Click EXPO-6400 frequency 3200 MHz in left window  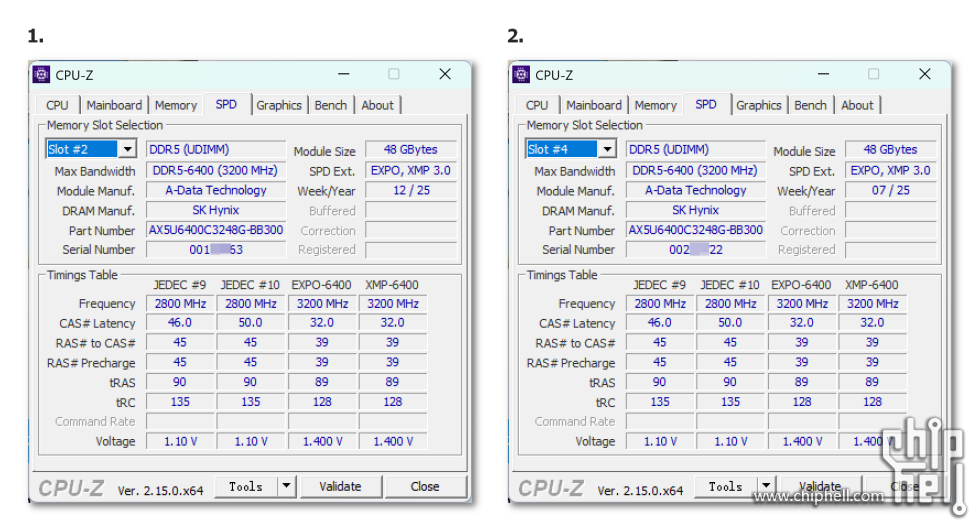click(x=322, y=304)
